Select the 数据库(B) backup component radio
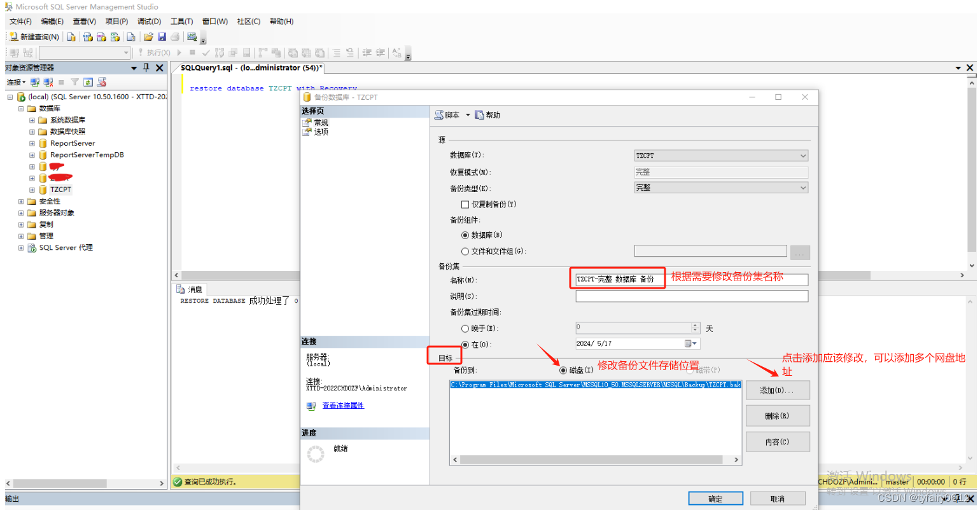The width and height of the screenshot is (980, 510). point(465,235)
